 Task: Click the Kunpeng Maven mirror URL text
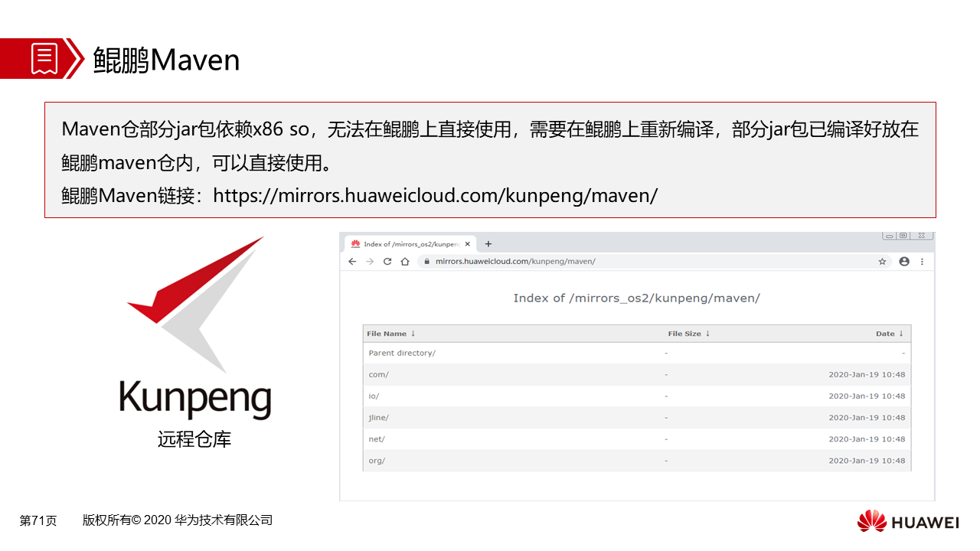click(435, 195)
